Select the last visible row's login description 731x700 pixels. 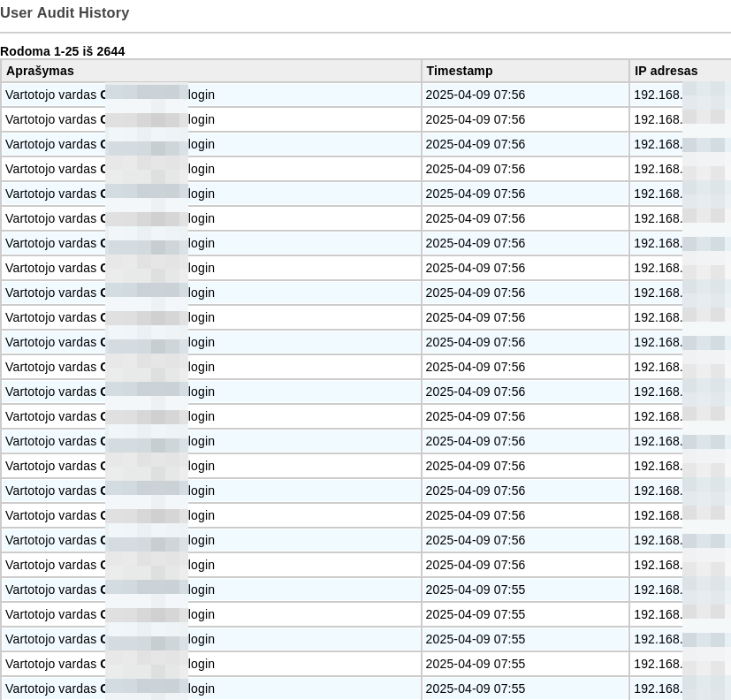click(110, 689)
